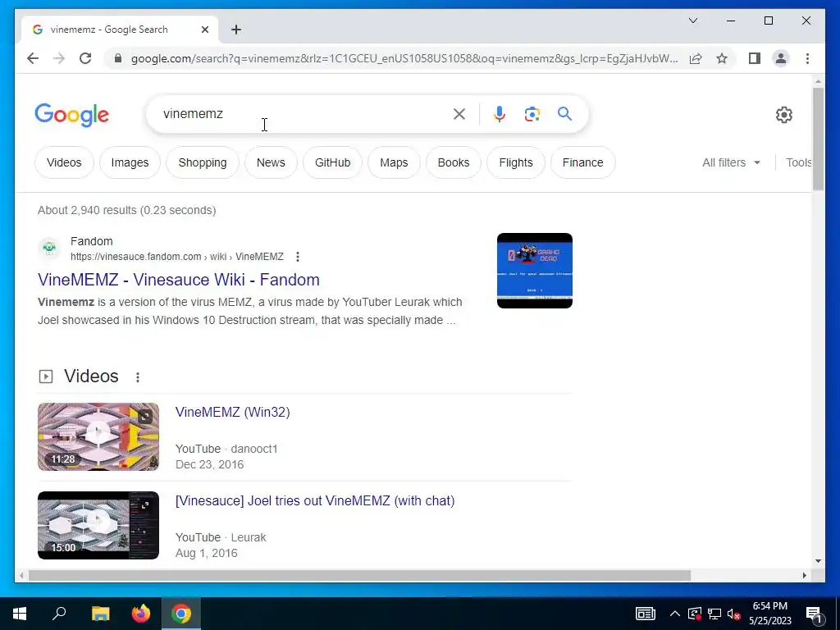
Task: Select the Finance filter chip
Action: point(583,162)
